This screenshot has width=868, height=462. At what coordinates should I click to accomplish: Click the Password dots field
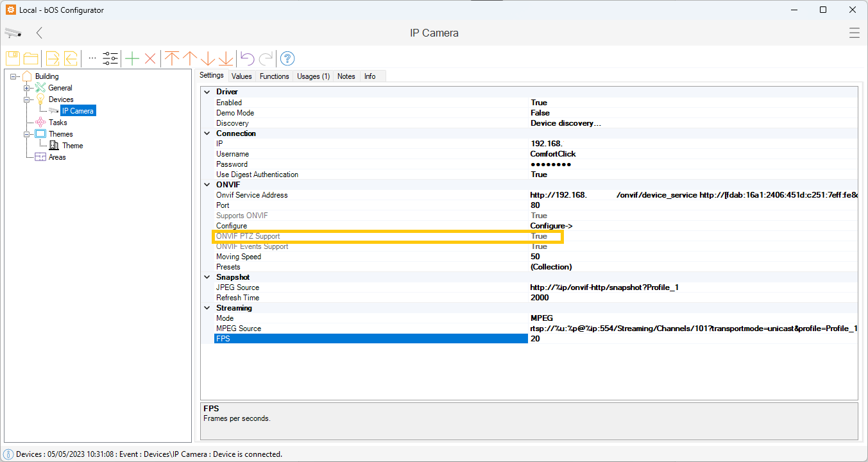(550, 164)
